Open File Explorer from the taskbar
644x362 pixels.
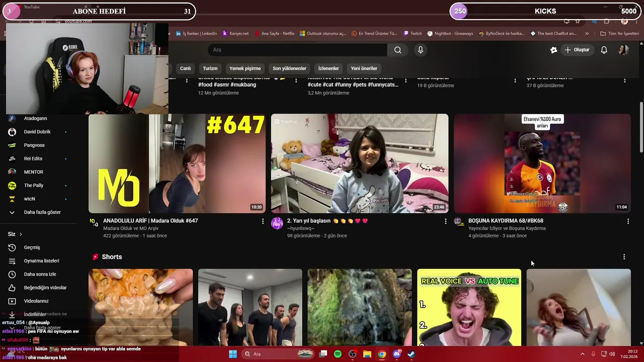367,354
